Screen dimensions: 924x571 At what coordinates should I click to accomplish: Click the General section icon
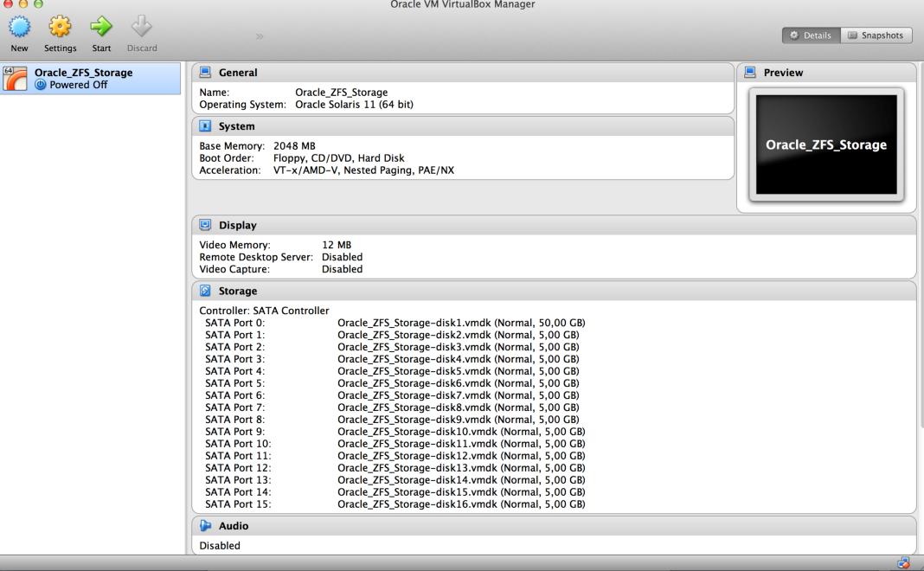pyautogui.click(x=205, y=73)
